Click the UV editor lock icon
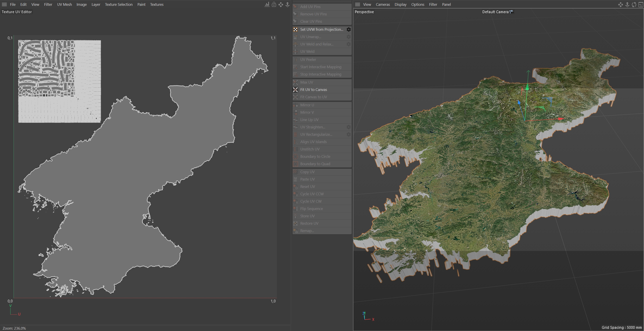This screenshot has height=331, width=644. pyautogui.click(x=274, y=4)
